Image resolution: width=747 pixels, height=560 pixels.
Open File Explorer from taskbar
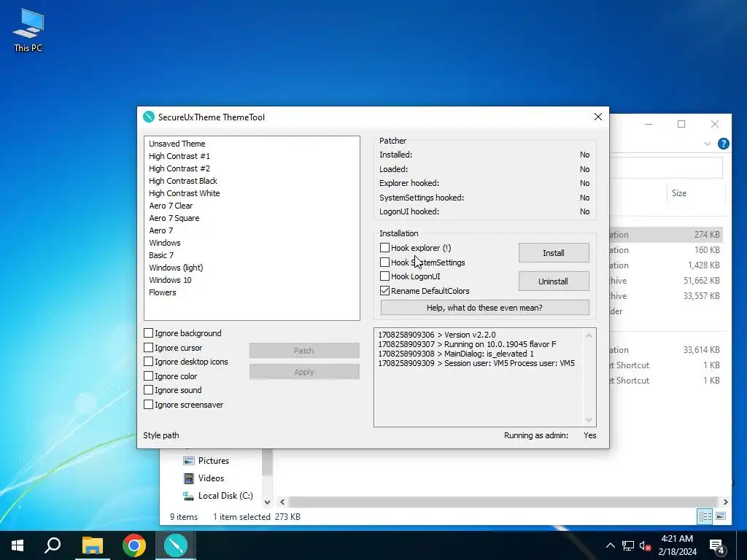coord(93,545)
